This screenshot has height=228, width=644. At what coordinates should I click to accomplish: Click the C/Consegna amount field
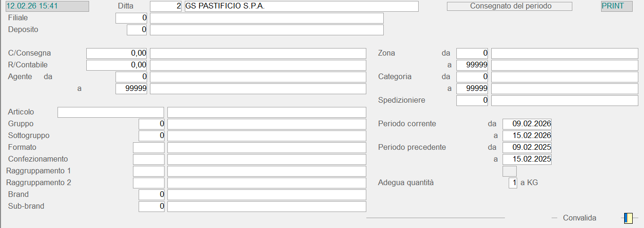117,53
